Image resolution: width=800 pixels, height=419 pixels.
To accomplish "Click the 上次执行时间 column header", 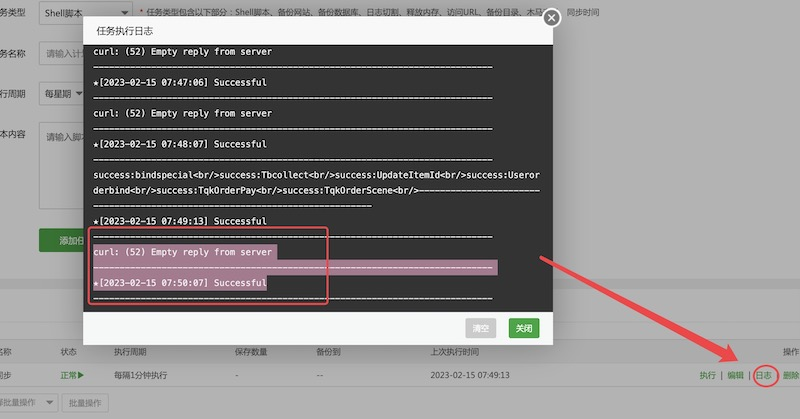I will coord(455,352).
